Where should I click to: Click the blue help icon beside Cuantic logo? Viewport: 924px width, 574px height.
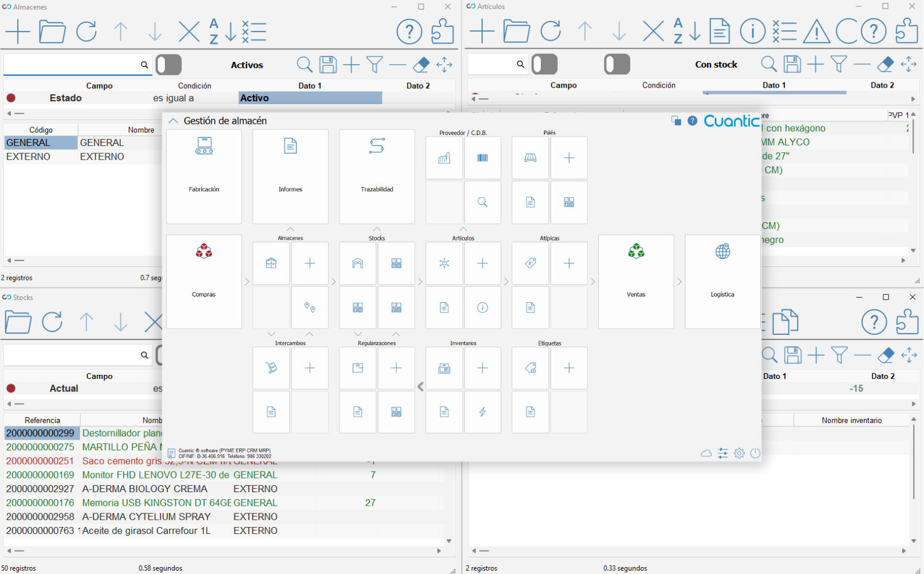(693, 121)
